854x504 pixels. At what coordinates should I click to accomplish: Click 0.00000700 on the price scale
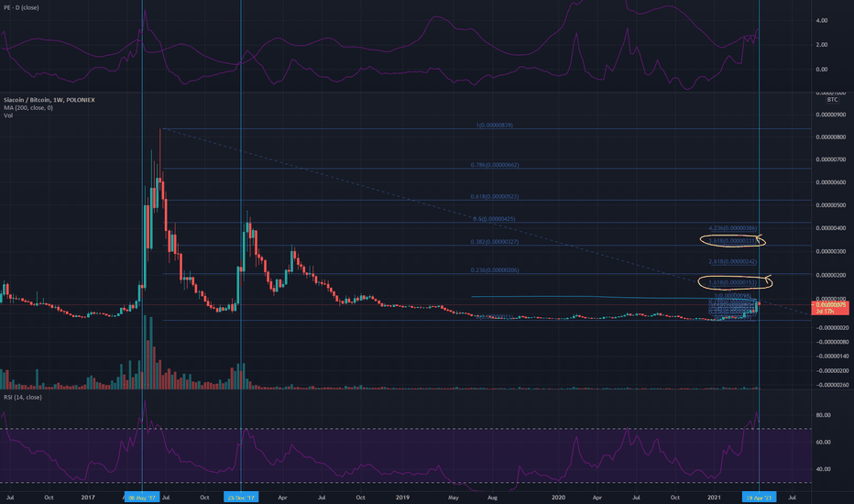click(x=830, y=159)
